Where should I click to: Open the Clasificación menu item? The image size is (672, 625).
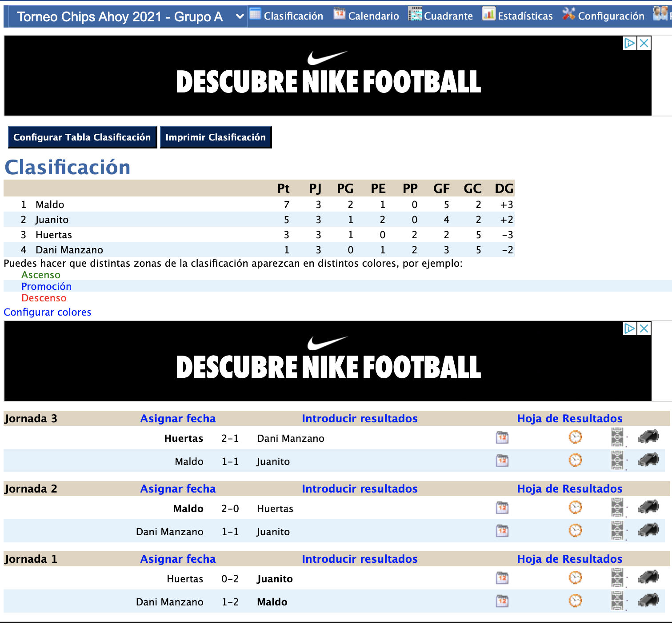[x=286, y=16]
